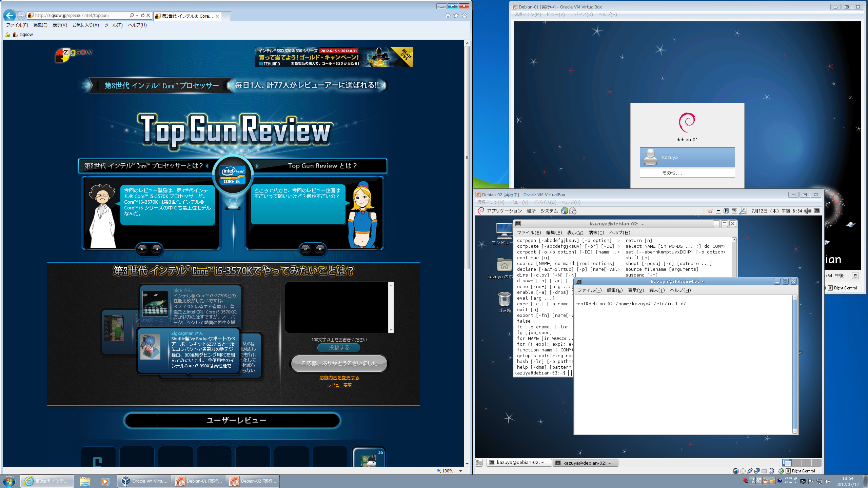
Task: Open the IE home page icon
Action: [448, 16]
